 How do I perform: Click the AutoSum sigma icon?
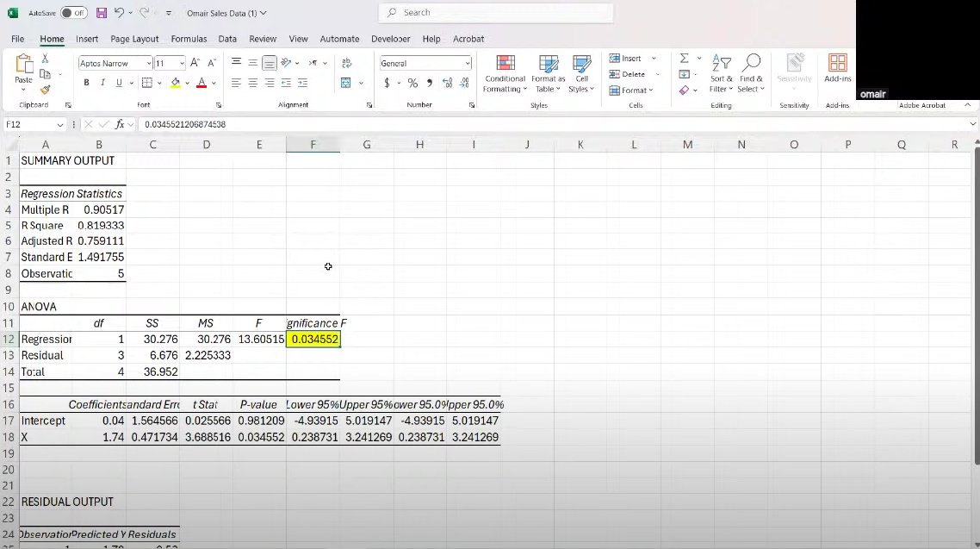point(685,58)
